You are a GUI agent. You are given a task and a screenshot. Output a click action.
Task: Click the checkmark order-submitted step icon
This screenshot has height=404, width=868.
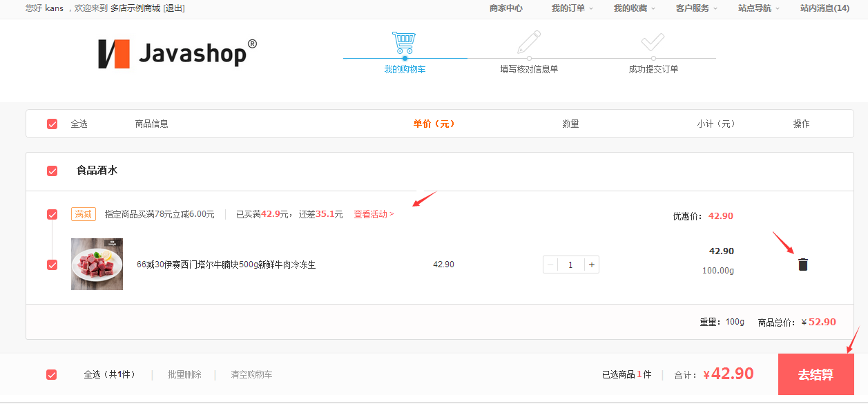[653, 43]
